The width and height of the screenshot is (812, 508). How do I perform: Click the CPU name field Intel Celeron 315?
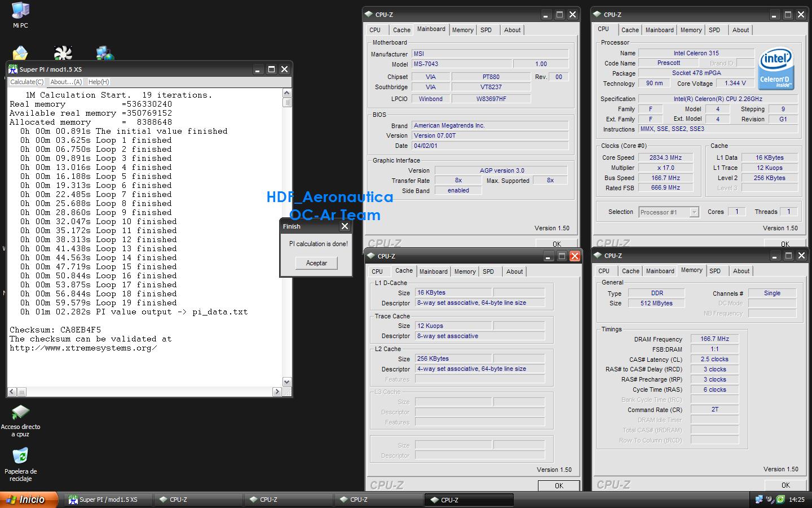coord(696,53)
